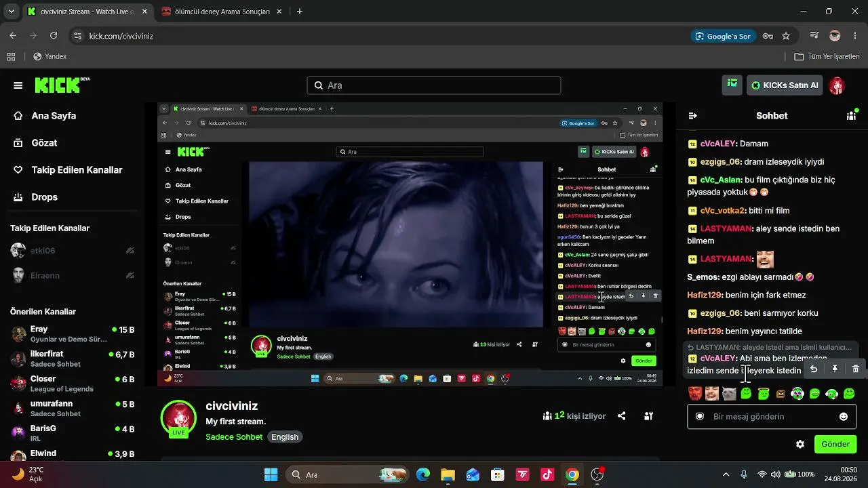Open OBS Studio from the taskbar
The image size is (868, 488).
597,474
